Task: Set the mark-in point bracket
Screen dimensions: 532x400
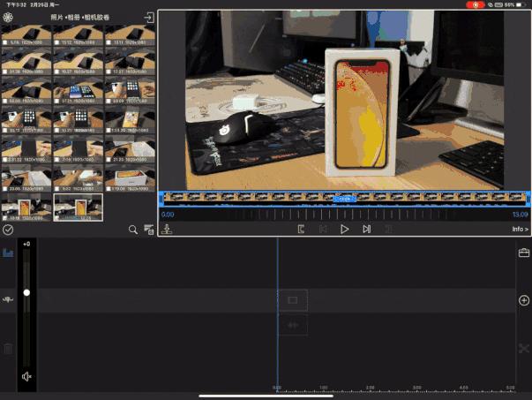Action: point(301,230)
